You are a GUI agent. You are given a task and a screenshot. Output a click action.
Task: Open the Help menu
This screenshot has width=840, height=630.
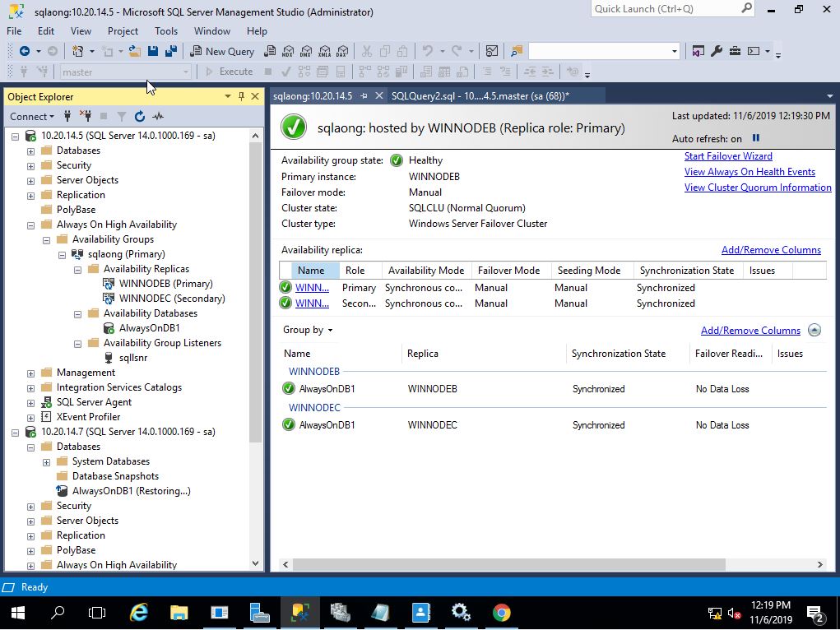click(x=257, y=31)
